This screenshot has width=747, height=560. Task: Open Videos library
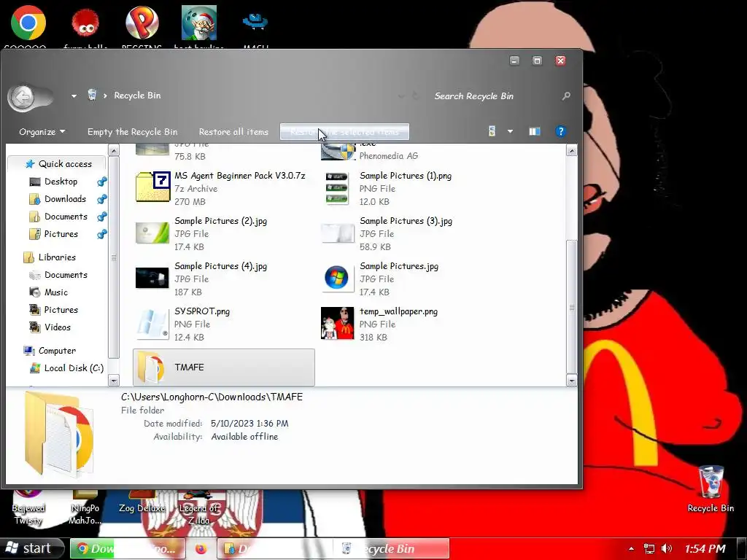coord(57,327)
